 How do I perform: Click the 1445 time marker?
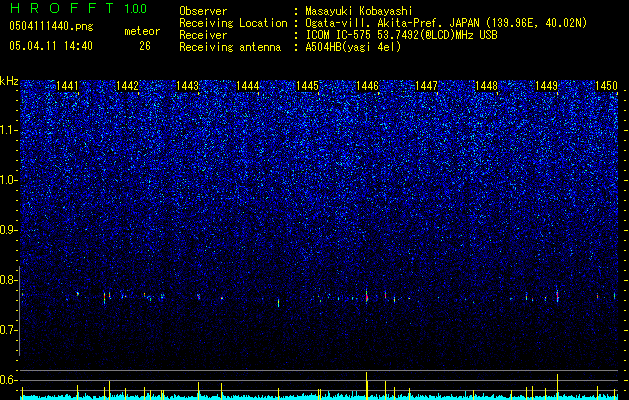[x=307, y=85]
